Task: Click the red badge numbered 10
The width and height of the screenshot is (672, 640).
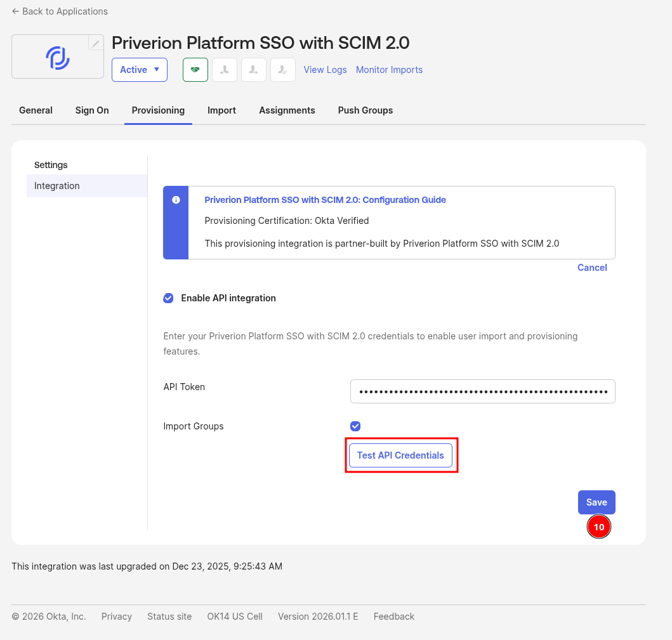Action: (598, 527)
